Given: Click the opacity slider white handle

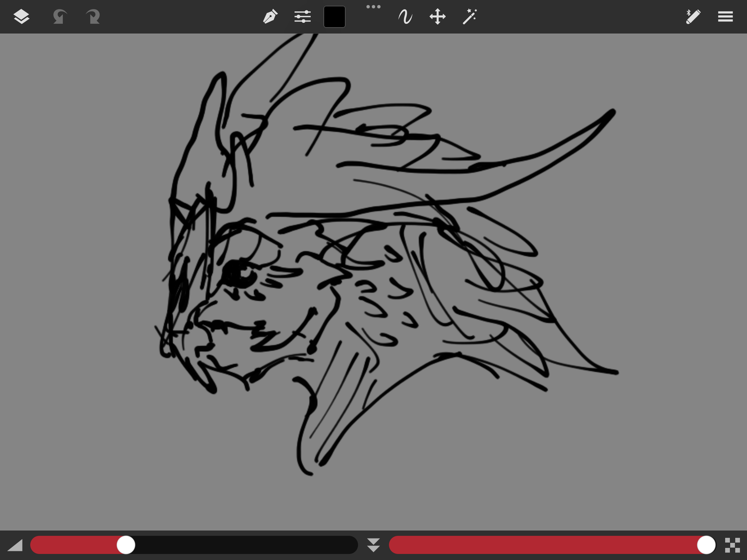Looking at the screenshot, I should (x=706, y=545).
